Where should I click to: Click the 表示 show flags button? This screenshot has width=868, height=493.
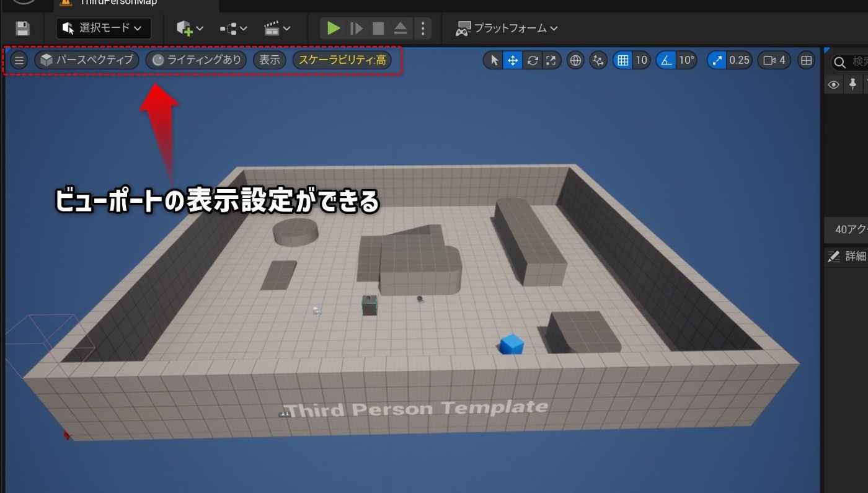coord(269,60)
